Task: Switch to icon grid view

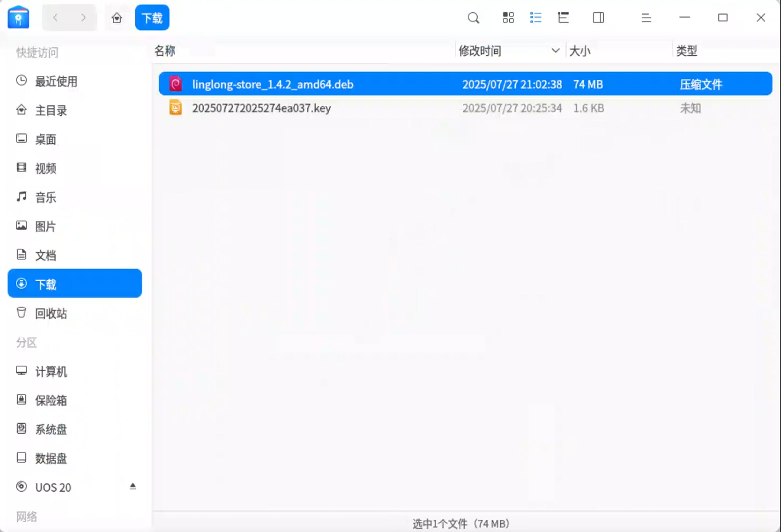Action: (508, 18)
